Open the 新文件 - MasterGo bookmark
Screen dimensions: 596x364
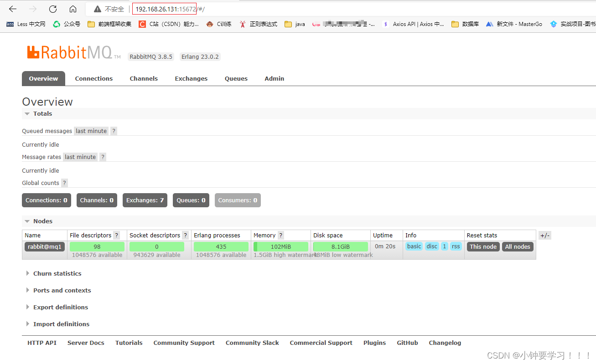[x=514, y=24]
